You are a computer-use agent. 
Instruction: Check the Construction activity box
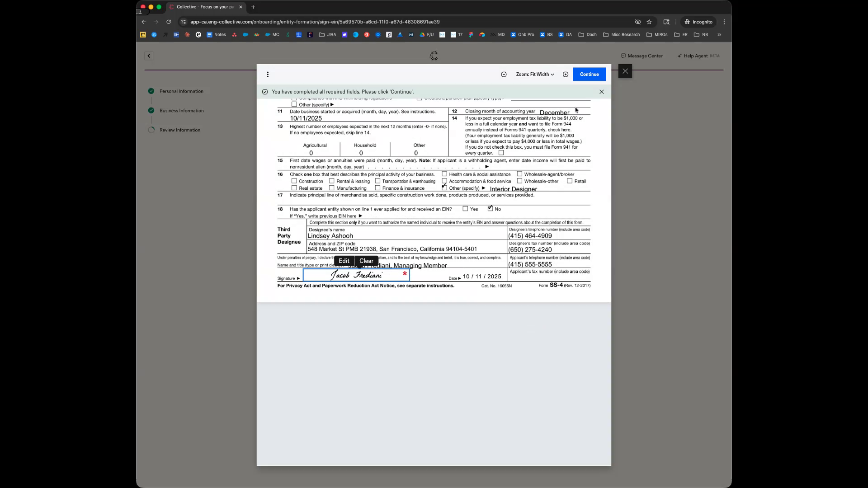[x=294, y=181]
